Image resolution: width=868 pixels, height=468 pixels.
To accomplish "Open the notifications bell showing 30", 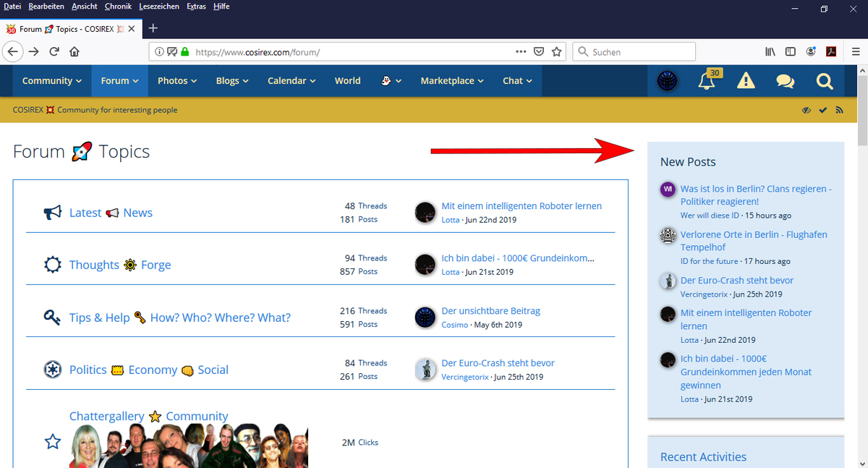I will (707, 80).
